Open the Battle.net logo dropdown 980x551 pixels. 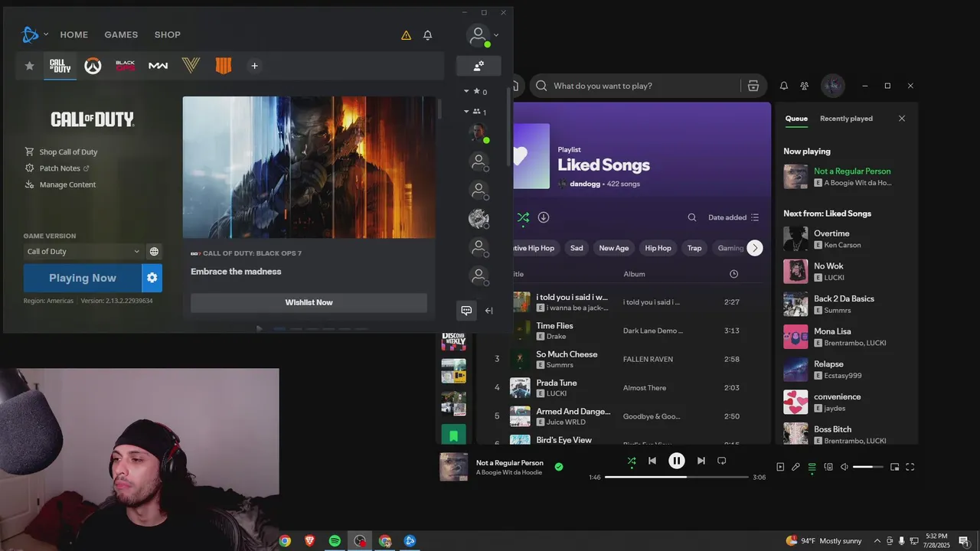35,34
